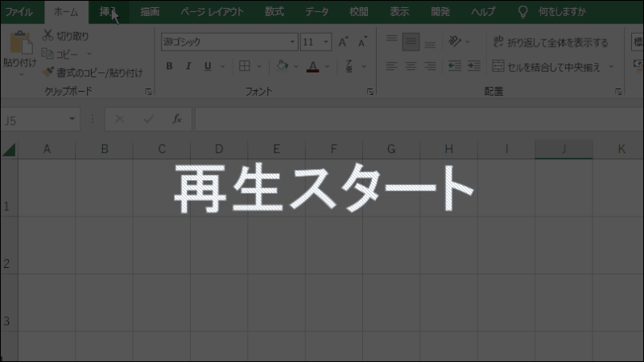
Task: Open the Data (データ) tab
Action: [316, 12]
